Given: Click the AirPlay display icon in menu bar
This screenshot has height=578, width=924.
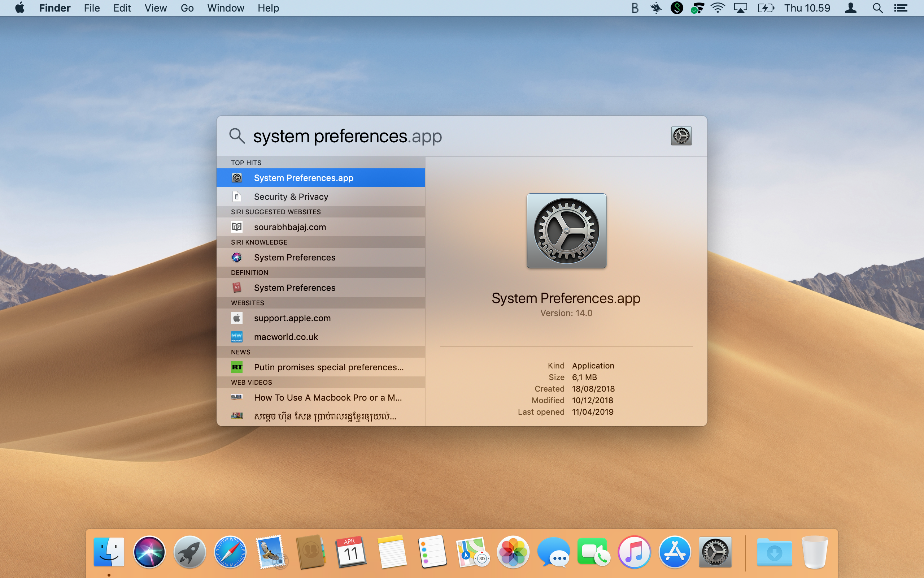Looking at the screenshot, I should [x=740, y=8].
